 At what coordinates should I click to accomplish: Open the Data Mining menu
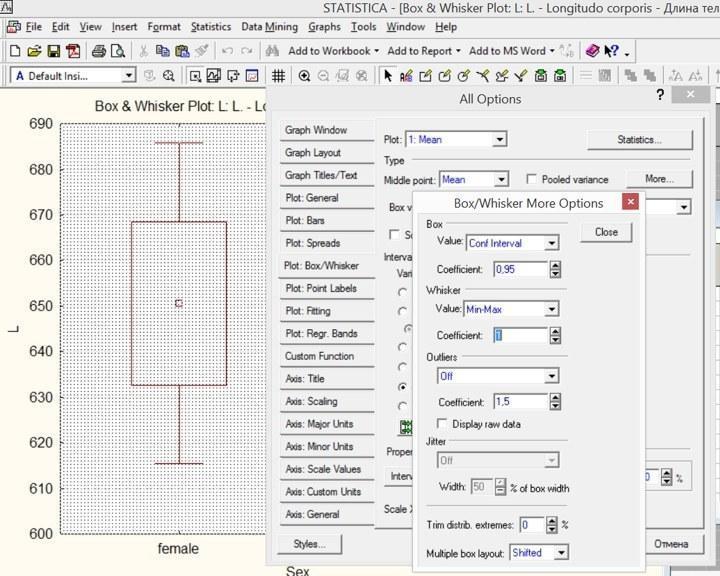269,27
